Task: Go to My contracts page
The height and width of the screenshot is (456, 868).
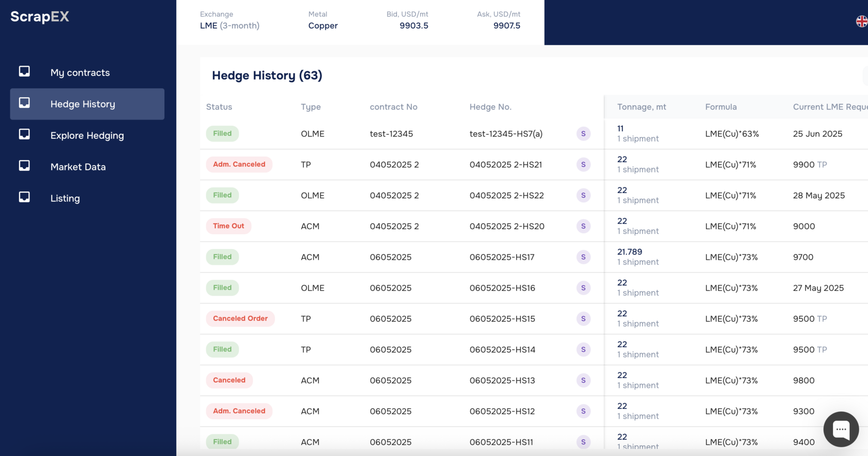Action: click(x=80, y=73)
